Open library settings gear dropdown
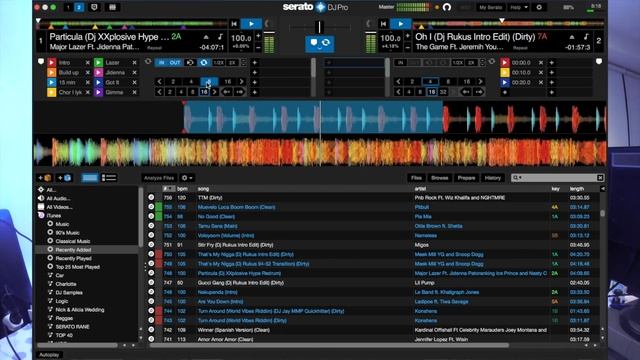The height and width of the screenshot is (360, 640). (x=187, y=178)
